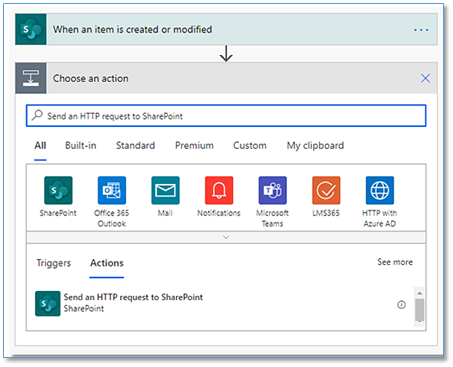Pick the Mail connector icon
The height and width of the screenshot is (367, 453).
pos(165,190)
